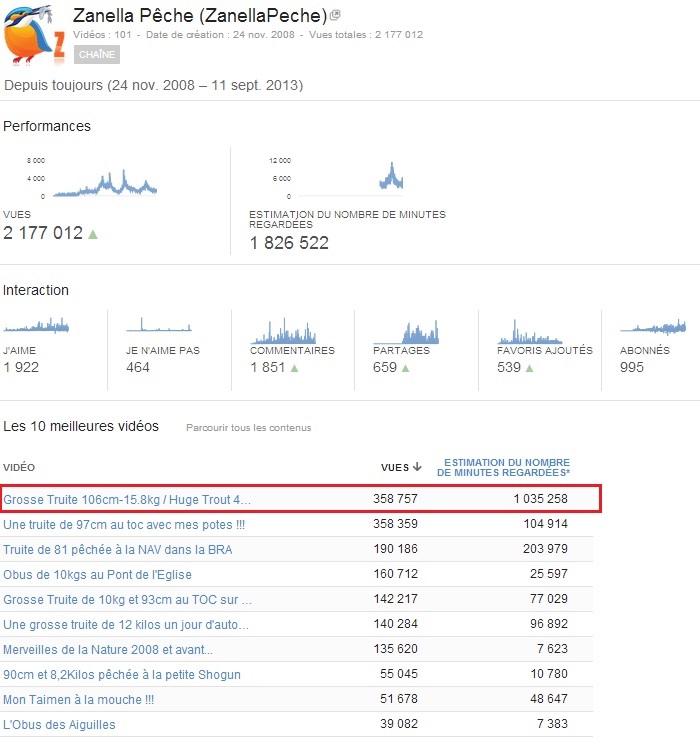
Task: Open video Grosse Truite 106cm-15.8kg / Huge Trout
Action: (x=127, y=500)
